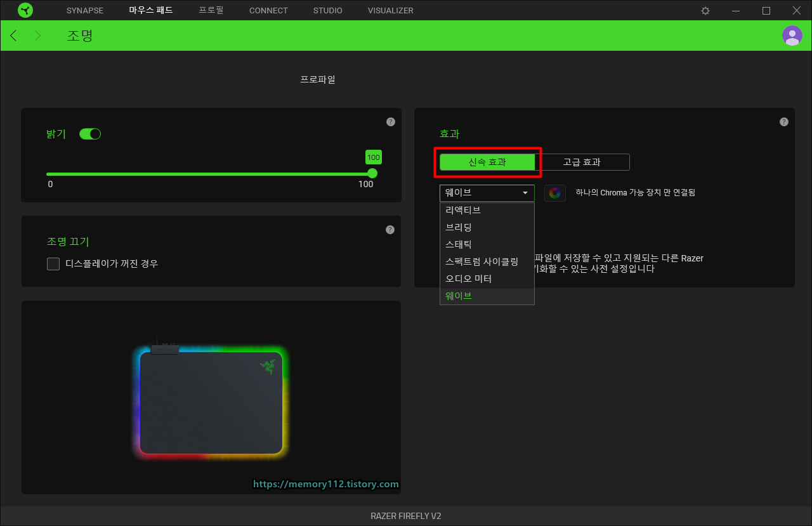The width and height of the screenshot is (812, 526).
Task: Select 리액티브 from effect list
Action: coord(487,210)
